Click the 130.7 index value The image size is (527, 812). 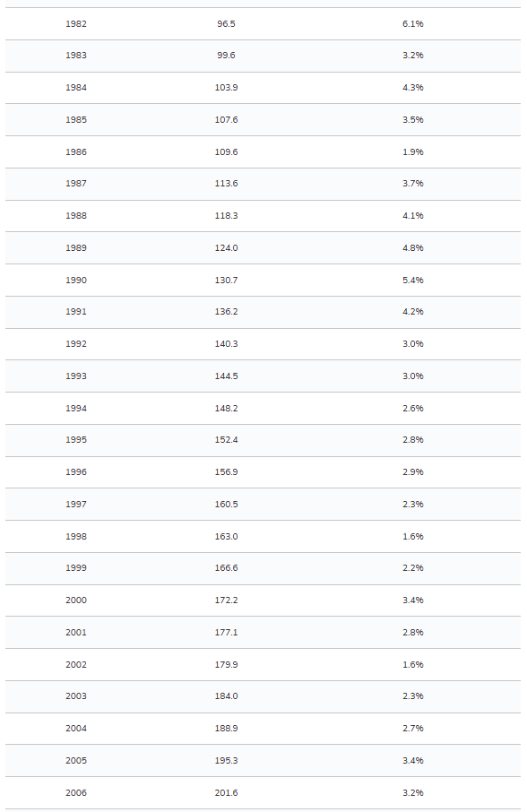(226, 281)
